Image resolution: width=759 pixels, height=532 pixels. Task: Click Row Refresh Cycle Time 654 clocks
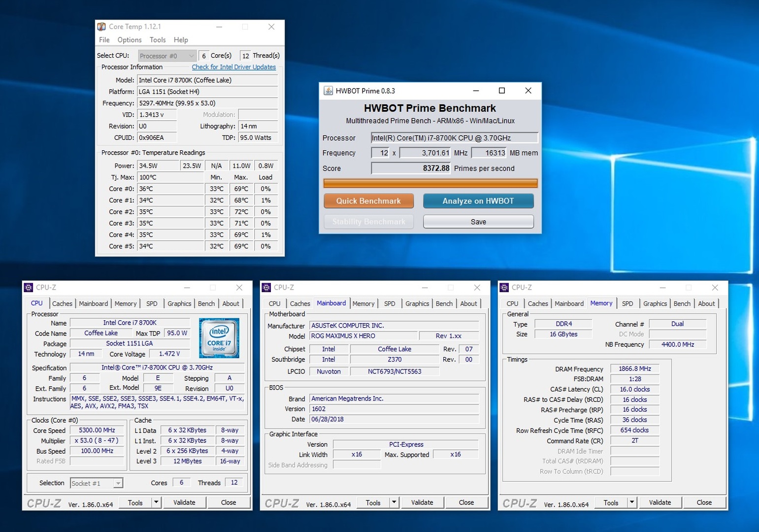(x=635, y=431)
